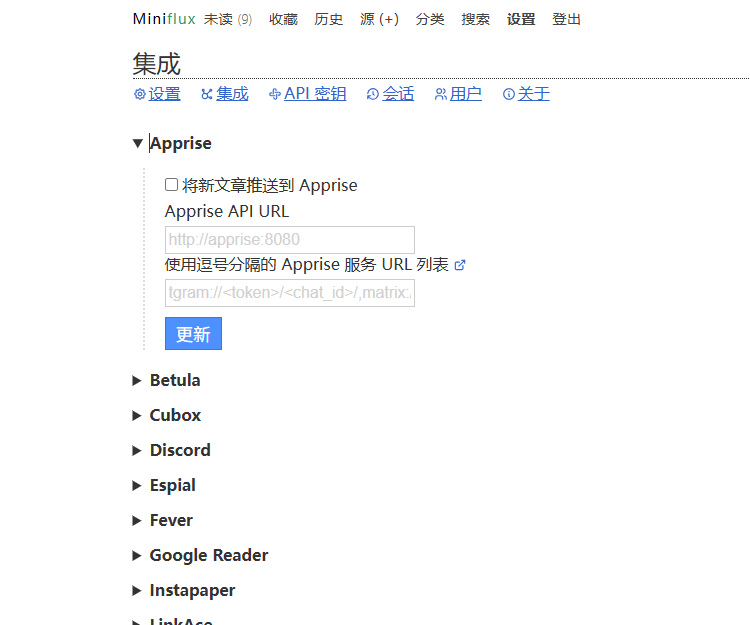The image size is (750, 625).
Task: Open 源 in the top navigation
Action: [x=367, y=19]
